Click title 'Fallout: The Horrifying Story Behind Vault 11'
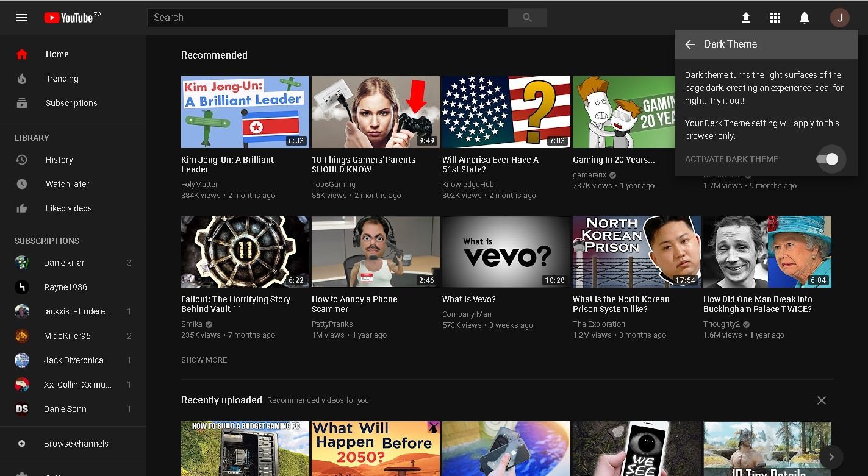The width and height of the screenshot is (868, 476). (235, 304)
